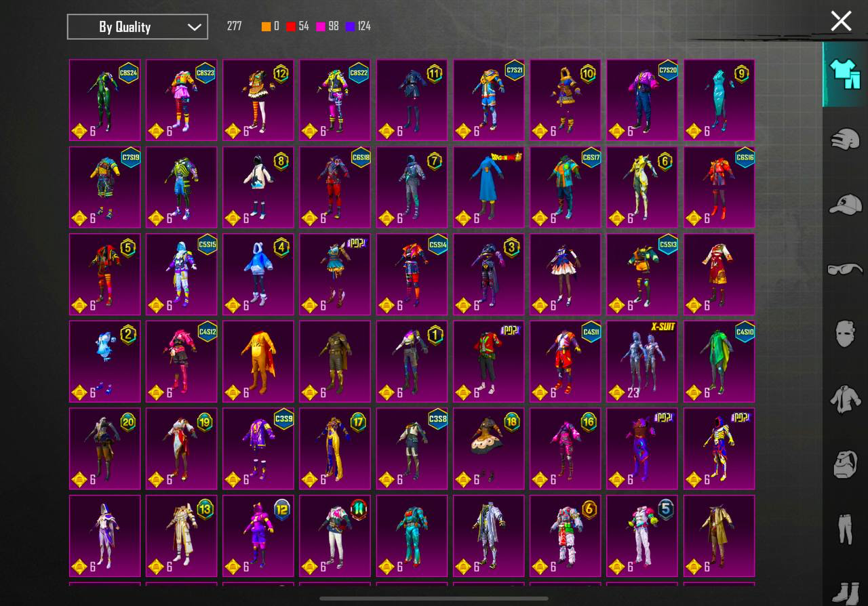Select the hooded orange outfit badged 10

(566, 100)
